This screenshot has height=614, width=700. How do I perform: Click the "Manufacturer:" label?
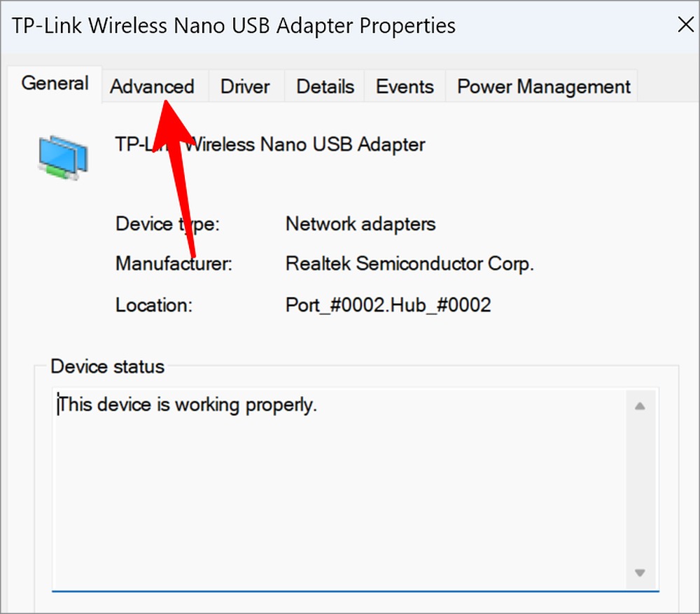tap(173, 265)
